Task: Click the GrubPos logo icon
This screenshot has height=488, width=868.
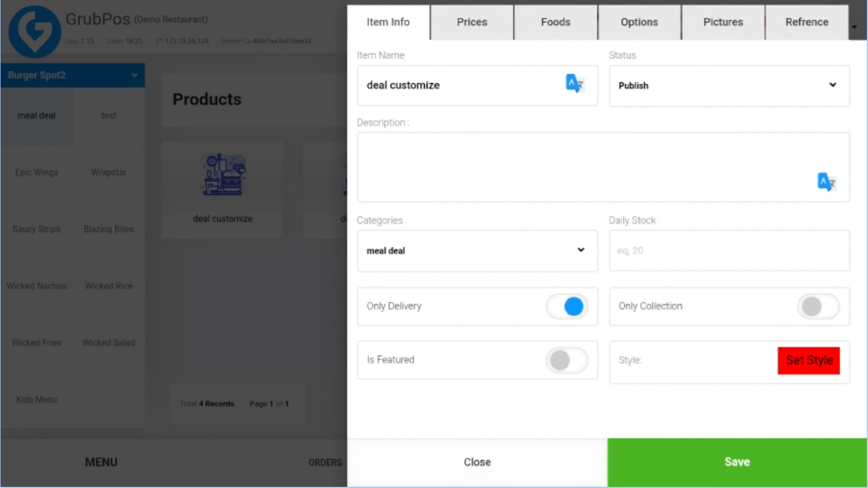Action: [x=35, y=32]
